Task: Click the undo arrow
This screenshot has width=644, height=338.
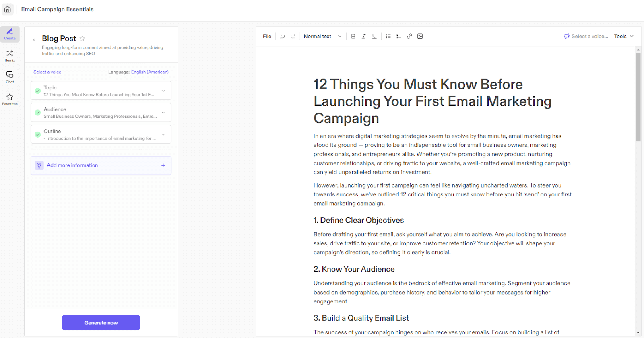Action: coord(282,36)
